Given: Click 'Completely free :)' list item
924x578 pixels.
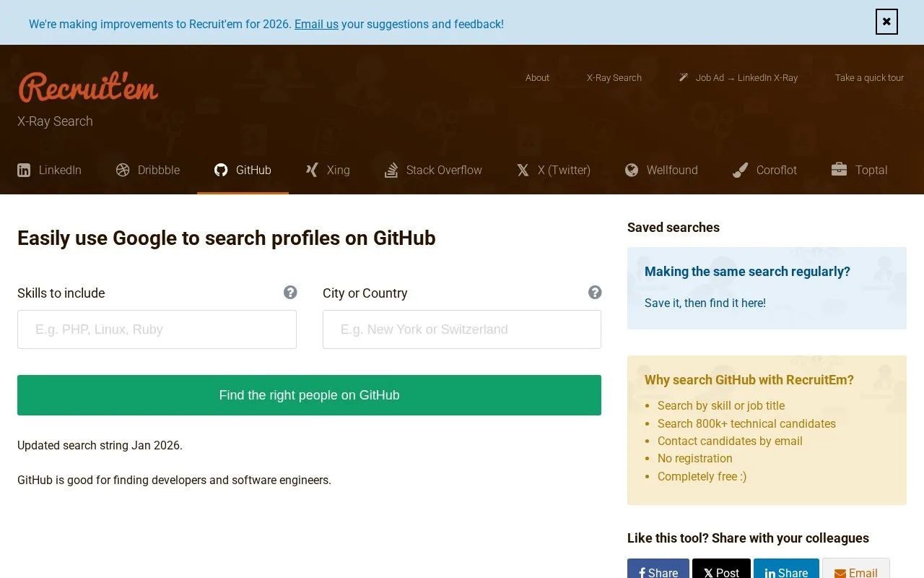Looking at the screenshot, I should point(702,477).
